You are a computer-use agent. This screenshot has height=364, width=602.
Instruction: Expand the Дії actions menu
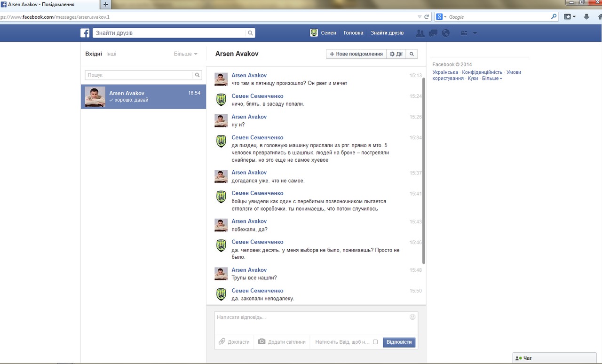tap(396, 54)
